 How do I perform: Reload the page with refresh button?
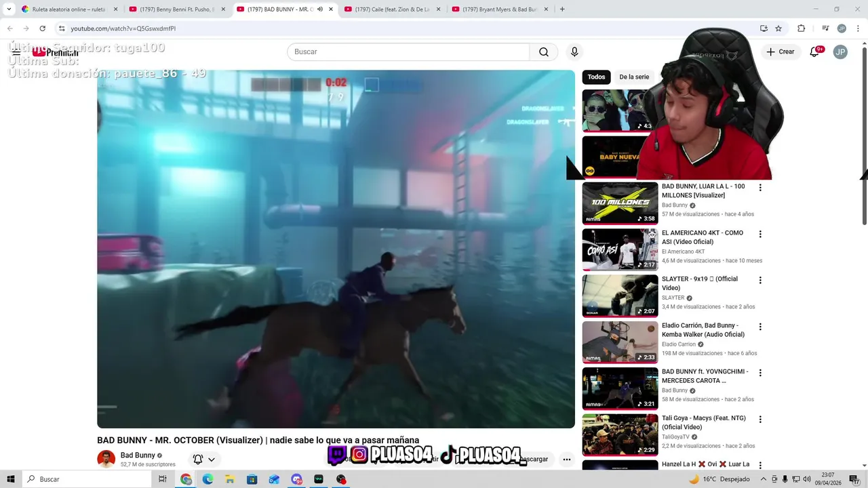click(x=42, y=28)
